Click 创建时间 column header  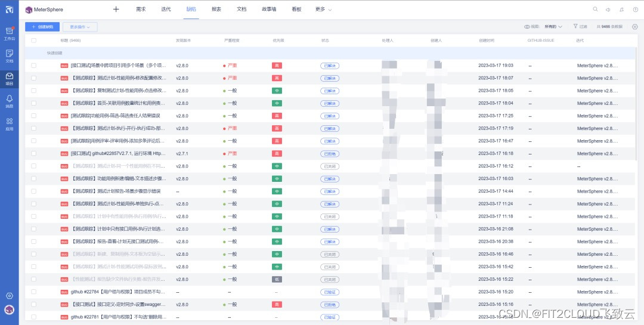487,41
